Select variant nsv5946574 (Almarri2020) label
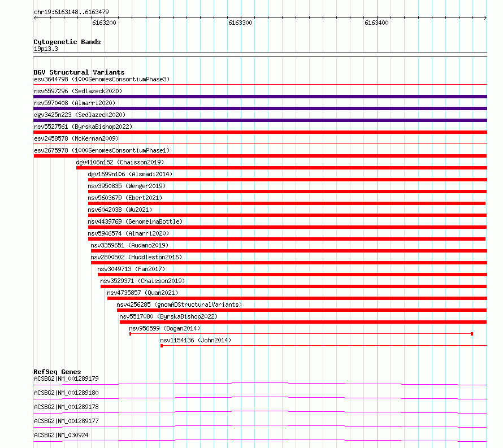Viewport: 503px width, 448px height. point(128,233)
